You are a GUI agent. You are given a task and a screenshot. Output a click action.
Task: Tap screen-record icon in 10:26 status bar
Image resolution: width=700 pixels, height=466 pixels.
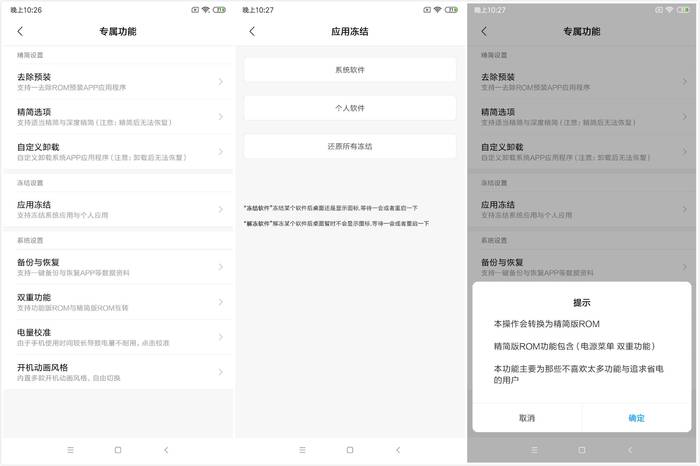point(195,9)
